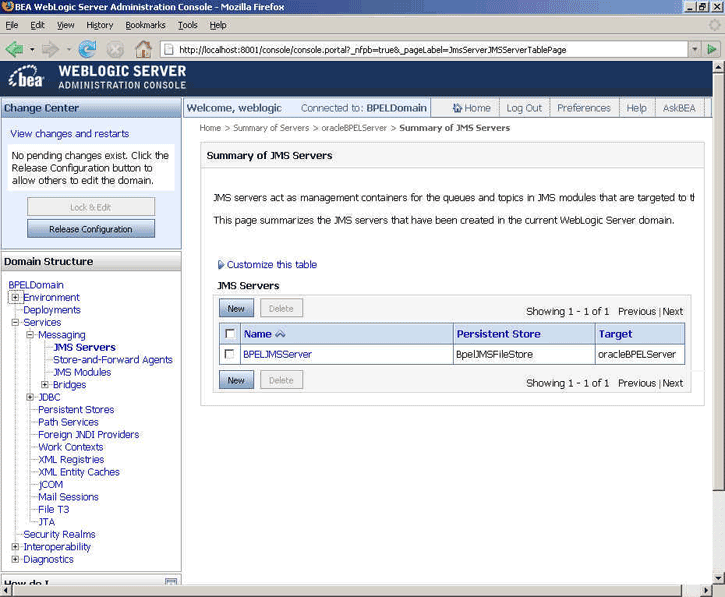Open the Tools menu

187,25
